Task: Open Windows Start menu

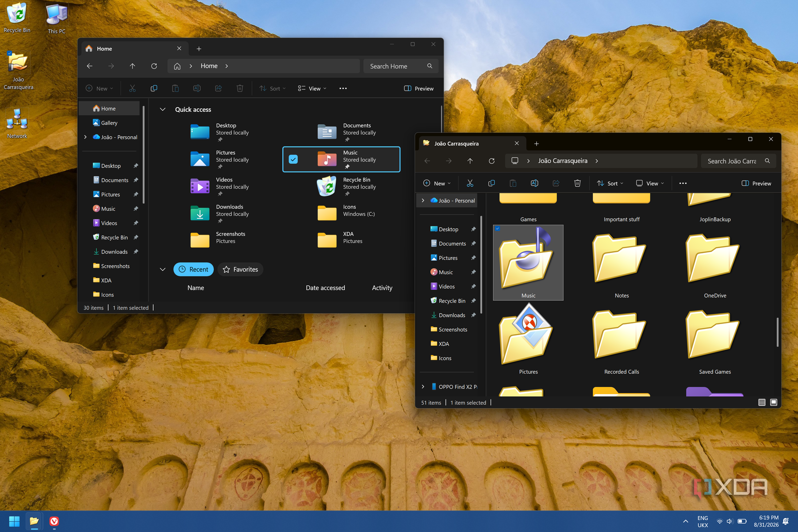Action: tap(14, 521)
